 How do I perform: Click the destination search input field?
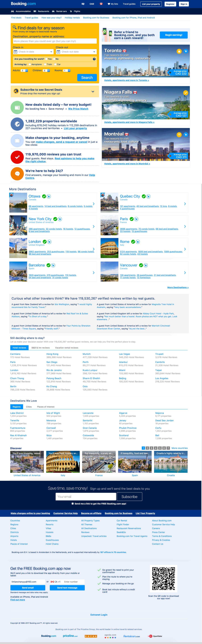55,41
